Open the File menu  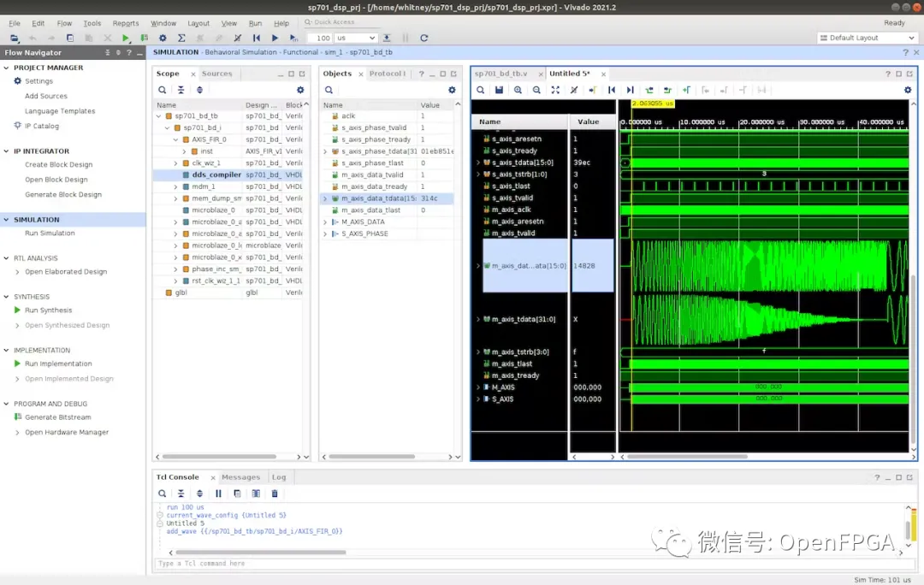click(15, 23)
